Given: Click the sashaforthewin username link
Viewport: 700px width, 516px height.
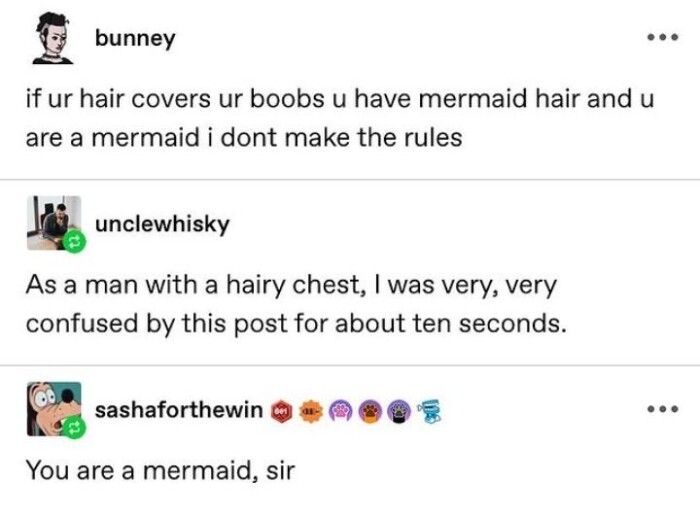Looking at the screenshot, I should (179, 410).
